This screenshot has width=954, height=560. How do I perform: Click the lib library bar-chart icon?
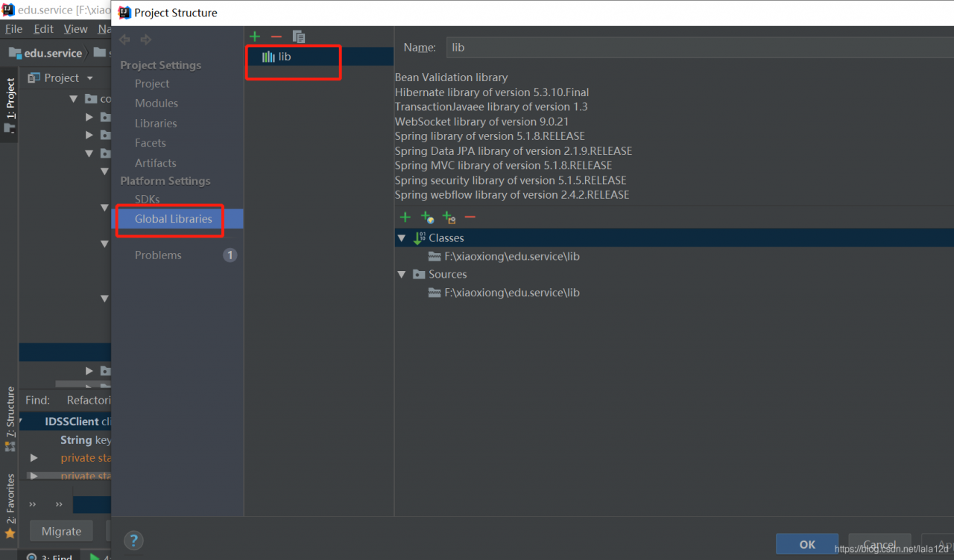click(268, 57)
